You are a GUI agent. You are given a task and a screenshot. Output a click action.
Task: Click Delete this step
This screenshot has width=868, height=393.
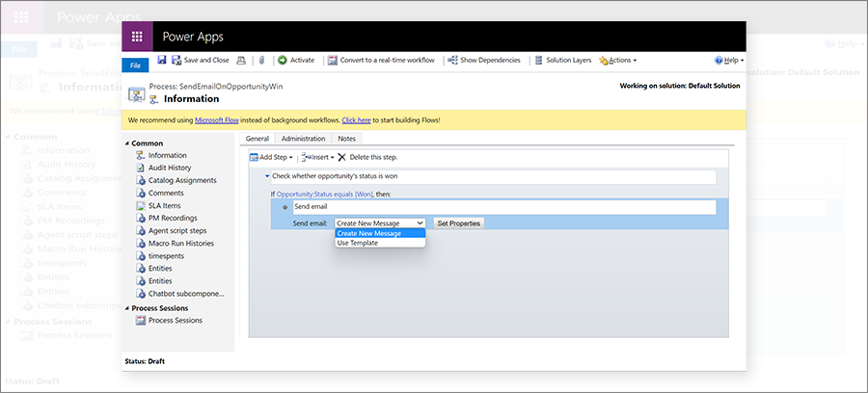point(368,158)
